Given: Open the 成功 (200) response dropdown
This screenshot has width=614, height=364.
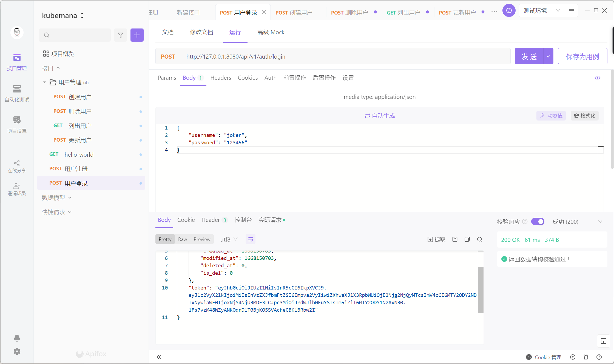Looking at the screenshot, I should point(577,222).
